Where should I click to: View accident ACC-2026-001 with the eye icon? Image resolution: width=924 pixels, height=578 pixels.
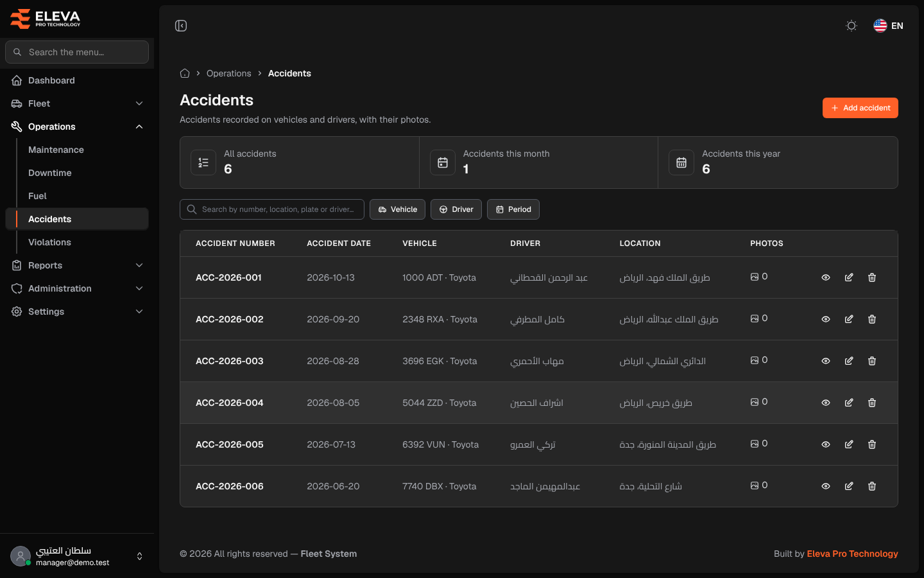pos(826,277)
